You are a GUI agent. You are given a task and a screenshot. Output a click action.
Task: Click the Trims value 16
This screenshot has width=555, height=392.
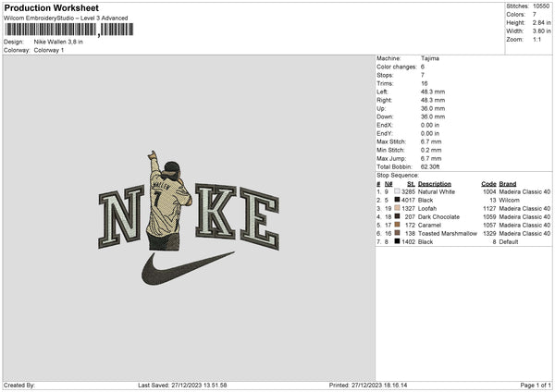(x=425, y=83)
